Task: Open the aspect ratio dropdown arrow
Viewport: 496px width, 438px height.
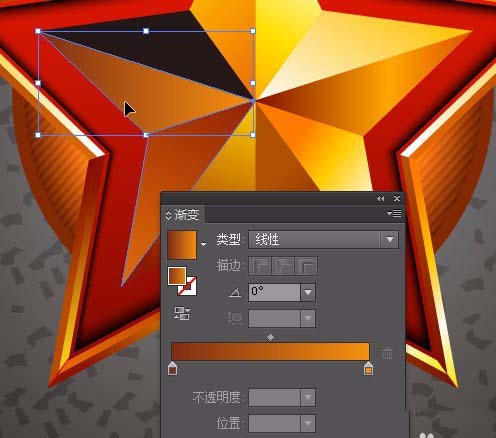Action: (x=308, y=318)
